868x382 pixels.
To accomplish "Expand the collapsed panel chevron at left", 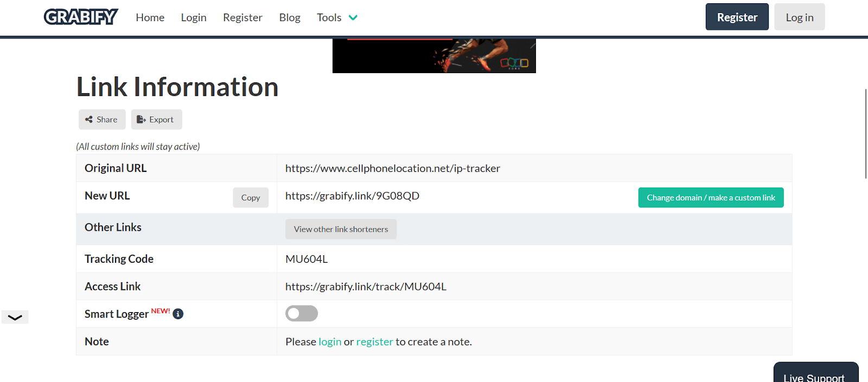I will [x=15, y=318].
